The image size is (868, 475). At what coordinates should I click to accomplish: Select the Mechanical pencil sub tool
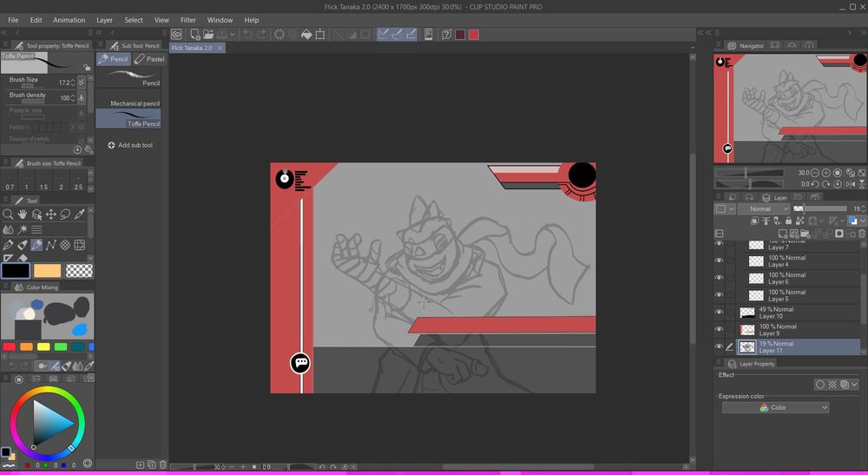point(129,99)
